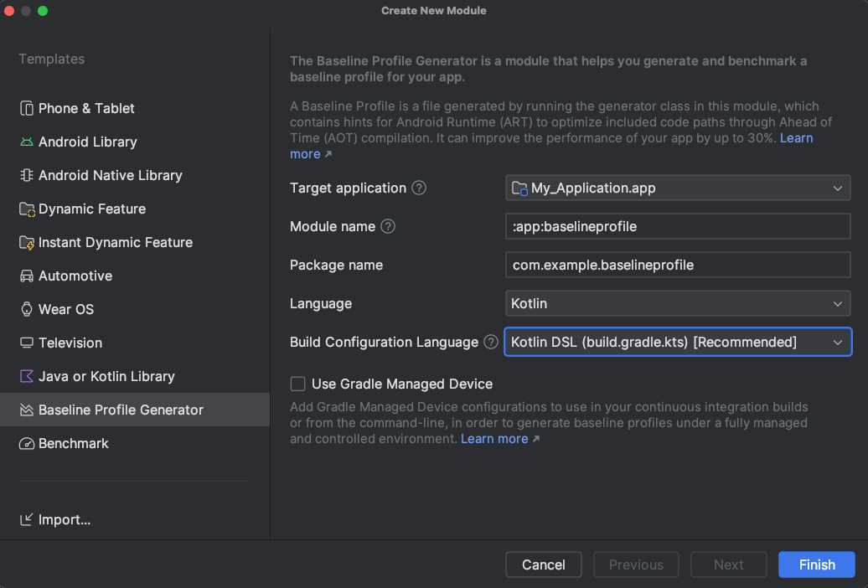Click the Android Native Library icon
Screen dimensions: 868x588
(x=27, y=176)
